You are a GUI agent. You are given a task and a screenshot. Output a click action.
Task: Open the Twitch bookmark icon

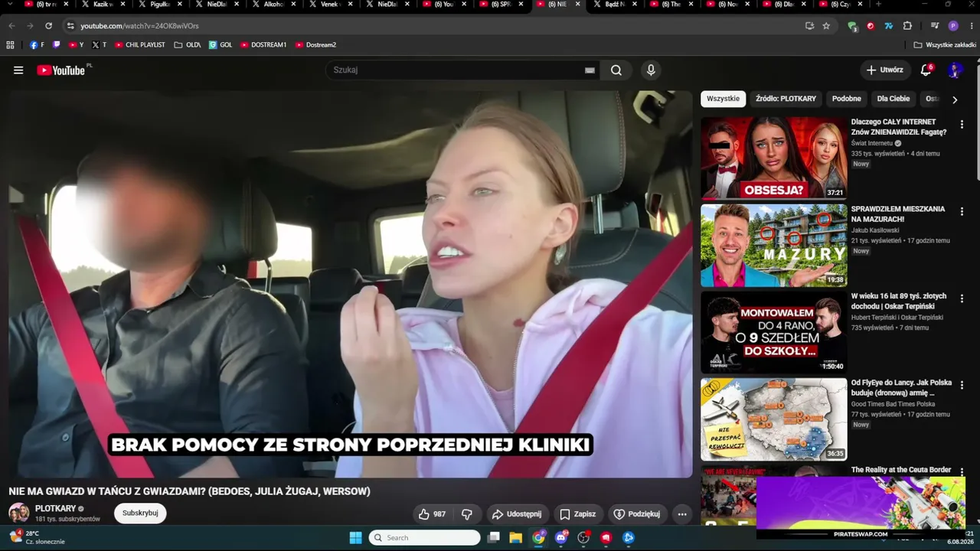pos(56,45)
